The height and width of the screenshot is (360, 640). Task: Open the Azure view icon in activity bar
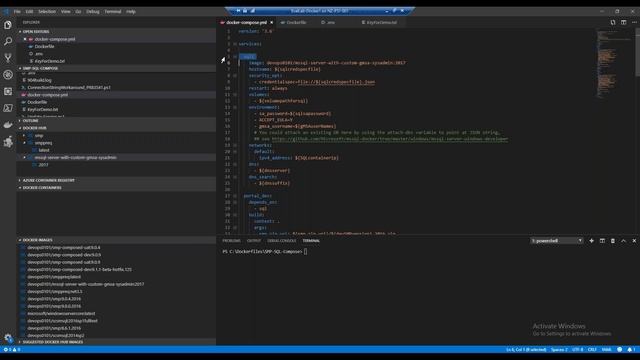pyautogui.click(x=8, y=142)
